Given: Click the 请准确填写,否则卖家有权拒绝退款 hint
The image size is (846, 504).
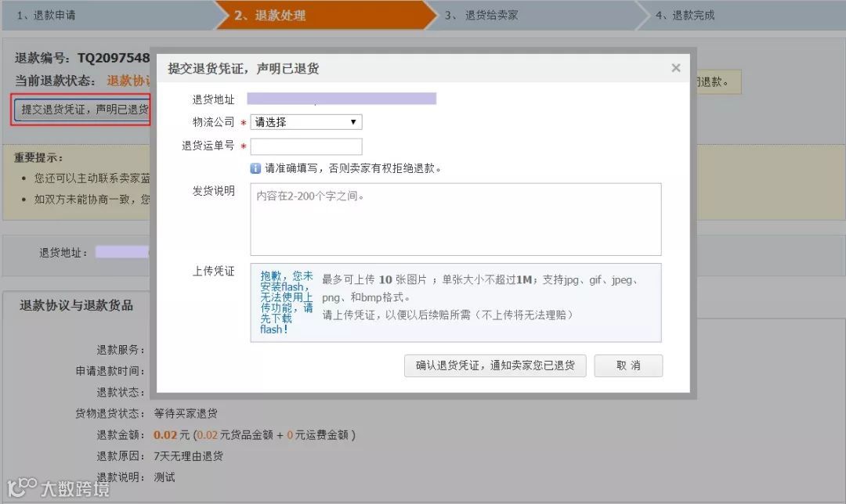Looking at the screenshot, I should point(352,168).
